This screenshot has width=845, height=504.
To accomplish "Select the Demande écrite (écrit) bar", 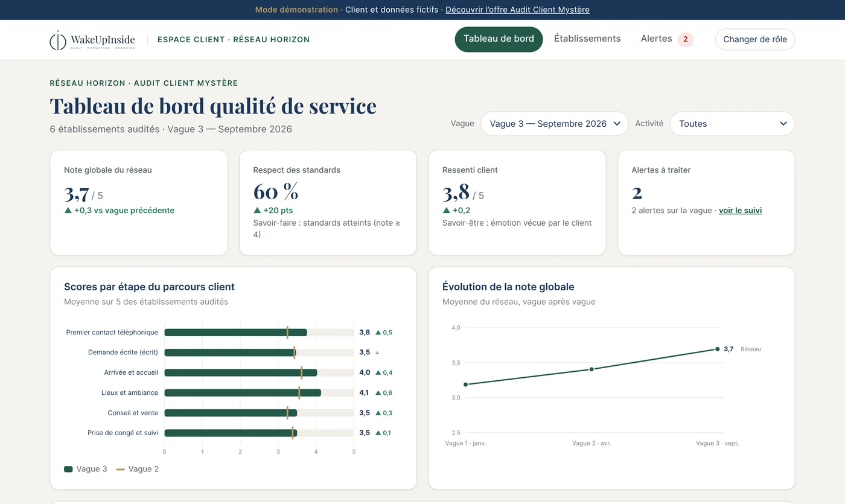I will [x=230, y=352].
